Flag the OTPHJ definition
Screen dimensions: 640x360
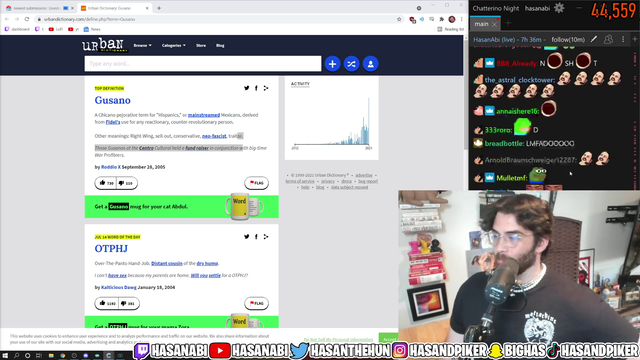click(x=256, y=303)
